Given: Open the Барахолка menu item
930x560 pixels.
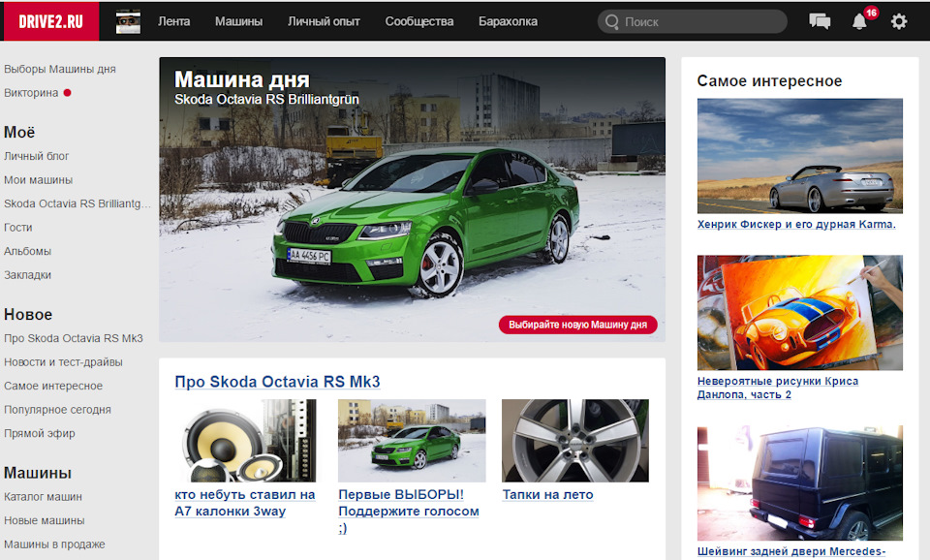Looking at the screenshot, I should tap(508, 21).
